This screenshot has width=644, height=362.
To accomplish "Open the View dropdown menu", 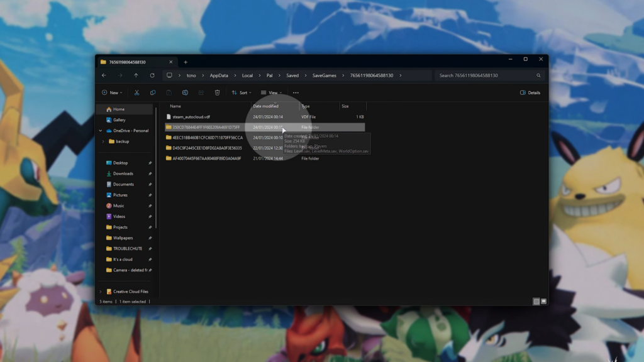I will click(x=272, y=93).
